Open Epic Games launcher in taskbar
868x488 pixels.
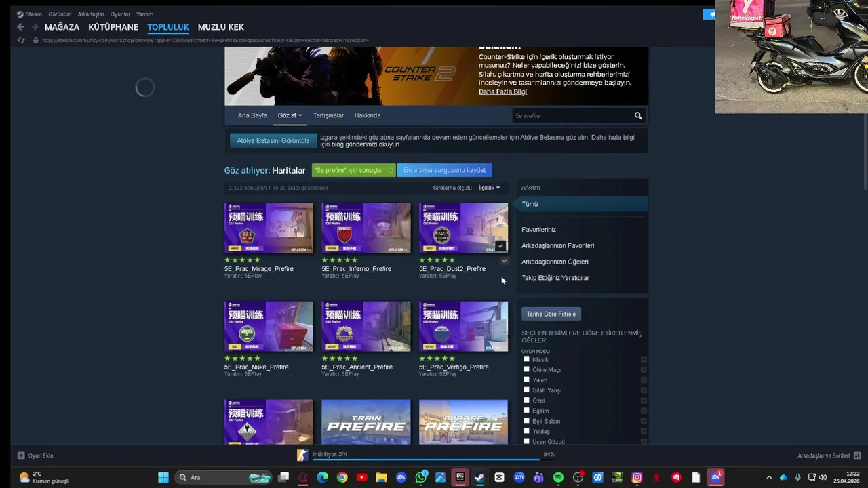[460, 477]
